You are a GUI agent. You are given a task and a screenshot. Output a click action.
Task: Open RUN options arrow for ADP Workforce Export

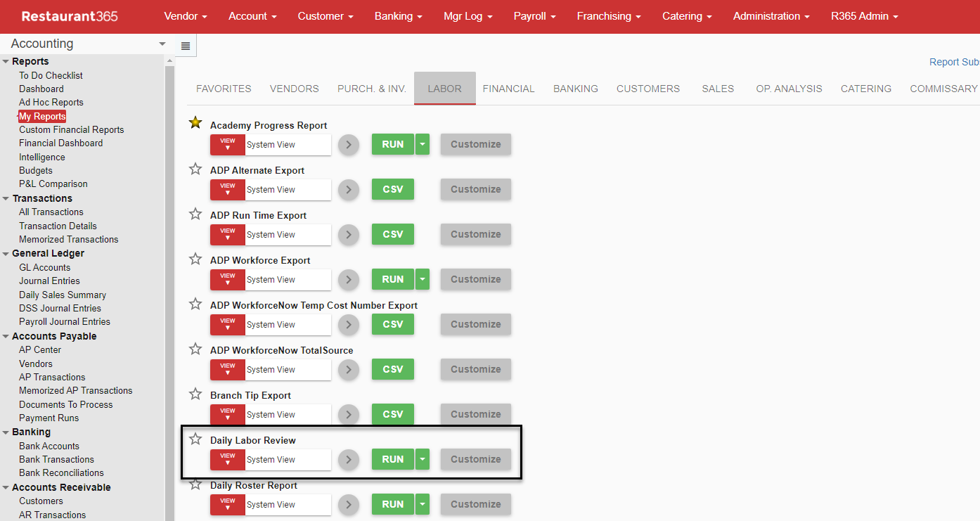coord(423,279)
